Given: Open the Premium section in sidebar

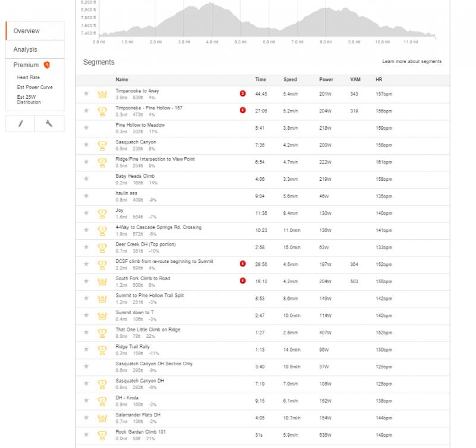Looking at the screenshot, I should tap(26, 65).
